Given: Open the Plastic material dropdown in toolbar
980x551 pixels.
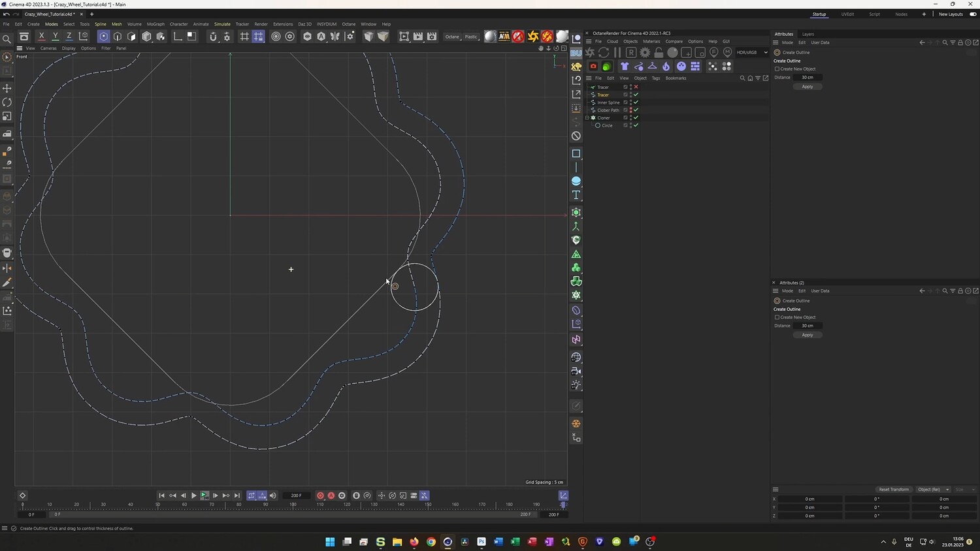Looking at the screenshot, I should pyautogui.click(x=471, y=37).
